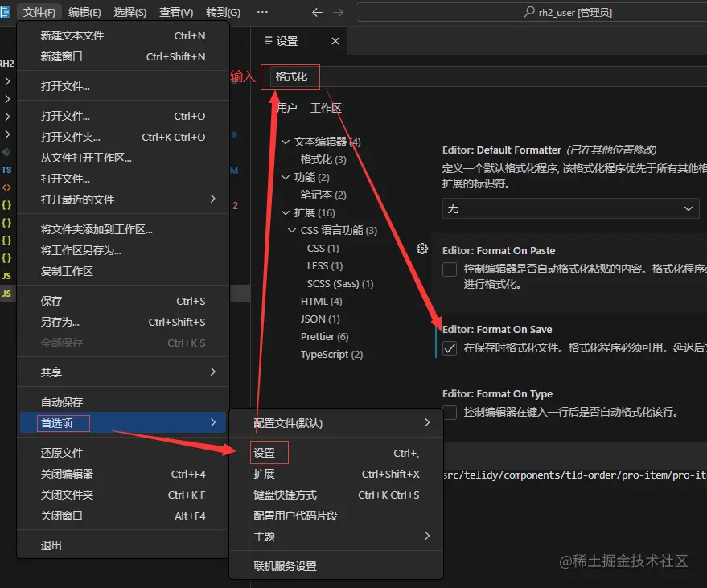This screenshot has height=588, width=707.
Task: Open the 编辑(E) menu
Action: pos(84,12)
